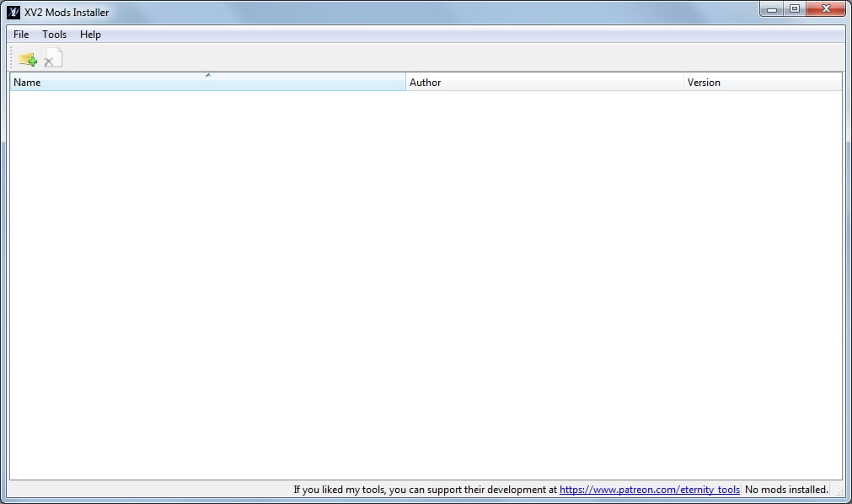Click the XV2 app icon in title bar
This screenshot has height=504, width=852.
[x=13, y=12]
